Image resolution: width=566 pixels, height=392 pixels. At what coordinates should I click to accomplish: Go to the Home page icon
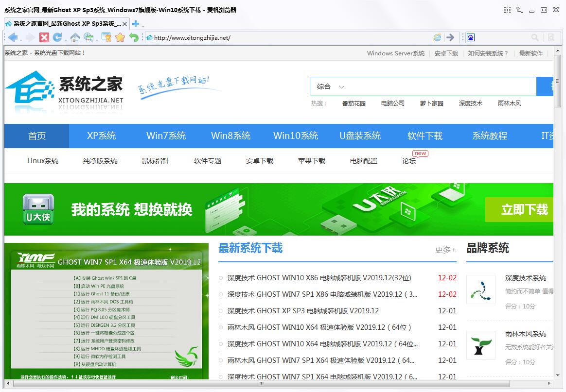click(x=75, y=37)
